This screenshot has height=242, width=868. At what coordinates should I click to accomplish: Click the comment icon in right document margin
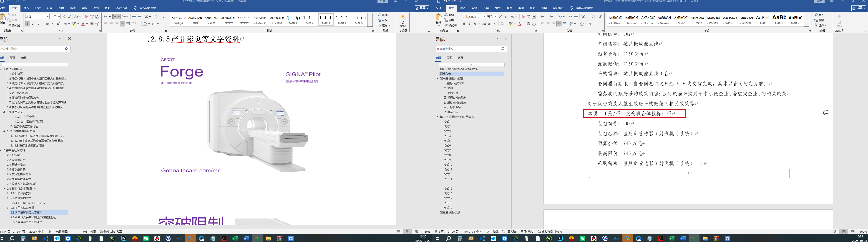click(825, 112)
